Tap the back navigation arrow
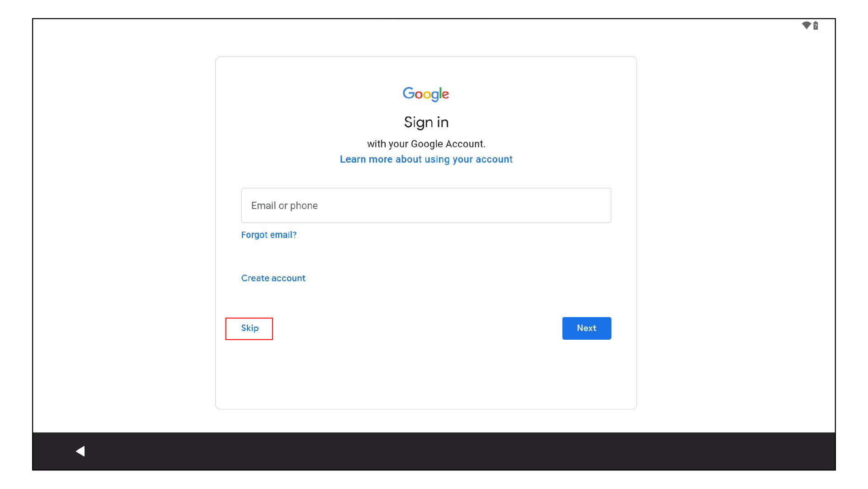The height and width of the screenshot is (489, 868). coord(80,451)
